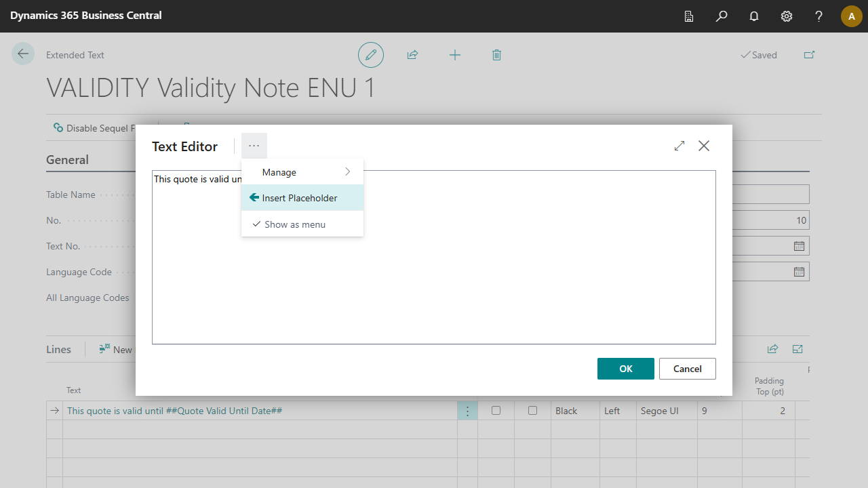The image size is (868, 488).
Task: Select Insert Placeholder menu item
Action: [300, 198]
